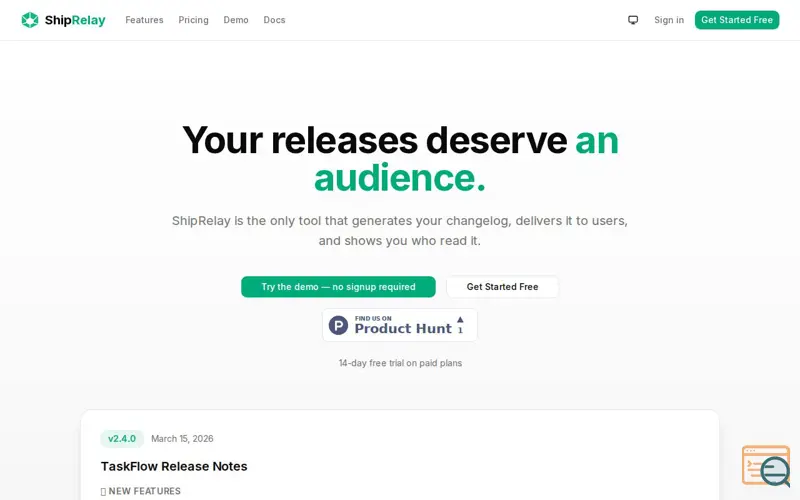Toggle the theme monitor icon
800x500 pixels.
coord(633,20)
